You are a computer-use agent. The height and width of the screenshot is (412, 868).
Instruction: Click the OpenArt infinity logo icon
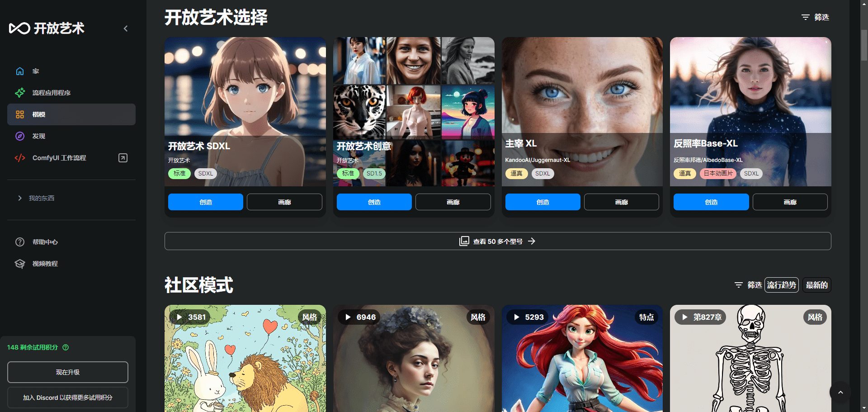click(x=19, y=28)
